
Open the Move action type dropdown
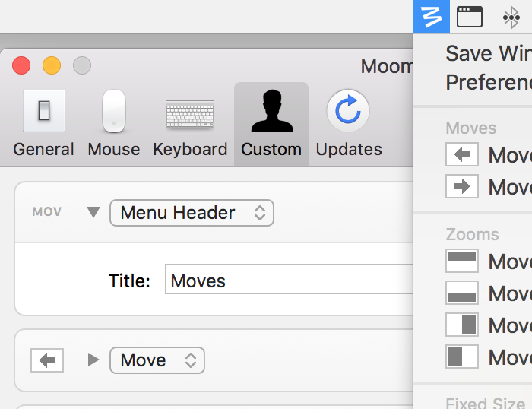click(157, 360)
